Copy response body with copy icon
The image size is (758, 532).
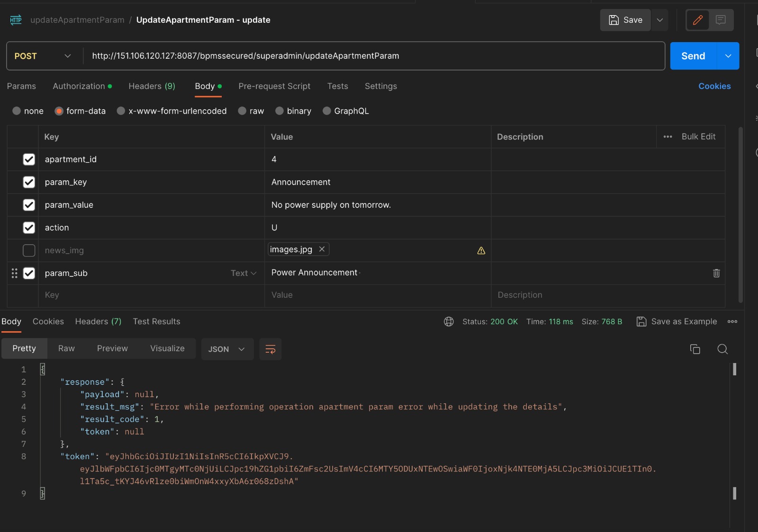coord(695,349)
